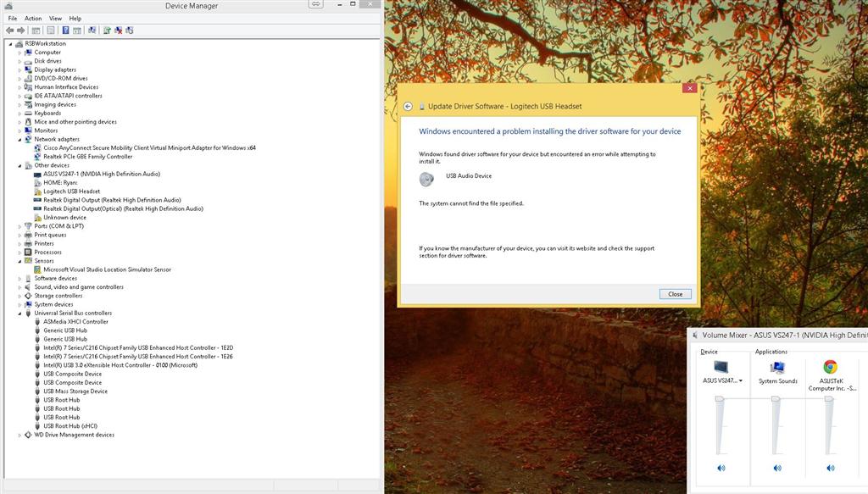Screen dimensions: 868x494
Task: Select Mice and other pointing devices
Action: point(75,122)
